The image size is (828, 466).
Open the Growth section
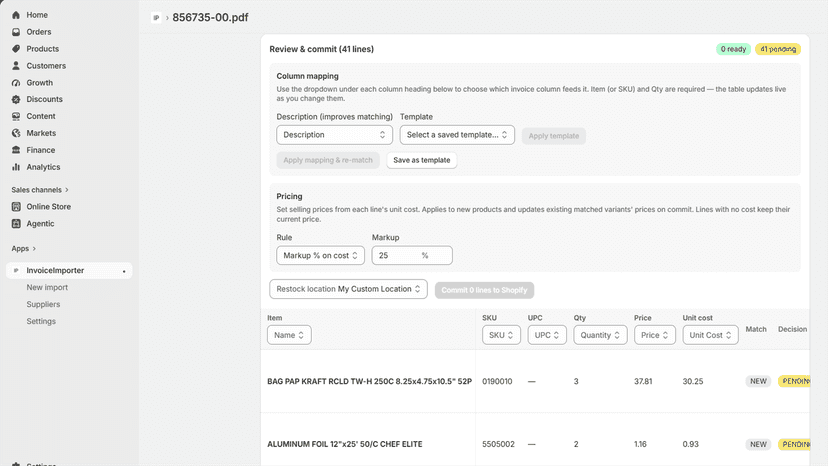tap(40, 82)
